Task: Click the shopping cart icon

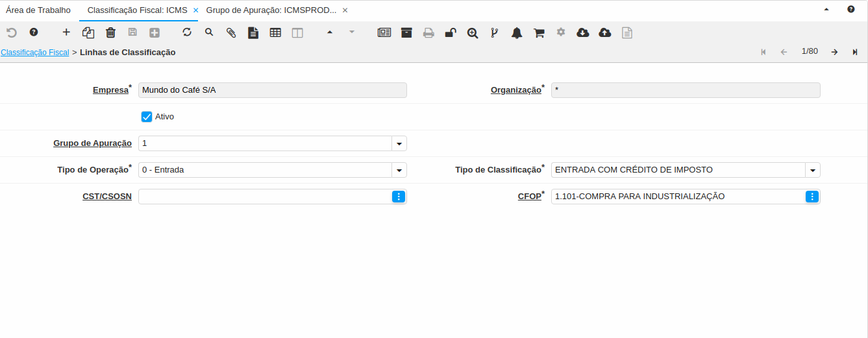Action: (x=539, y=32)
